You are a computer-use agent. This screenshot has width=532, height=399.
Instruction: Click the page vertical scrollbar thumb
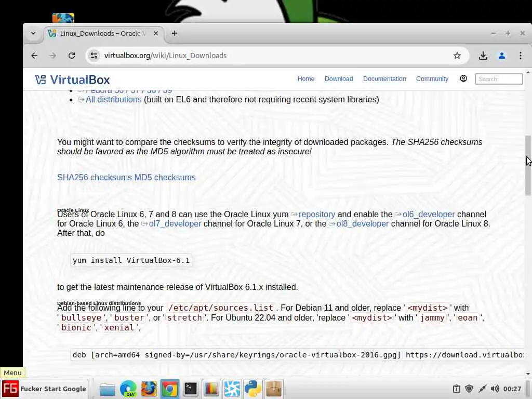pos(528,165)
